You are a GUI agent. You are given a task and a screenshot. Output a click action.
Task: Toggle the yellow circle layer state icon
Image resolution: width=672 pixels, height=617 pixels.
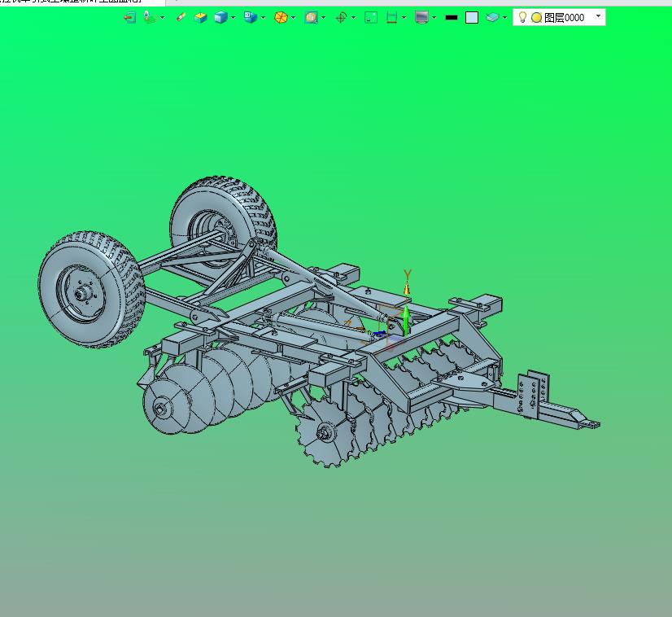[x=536, y=18]
